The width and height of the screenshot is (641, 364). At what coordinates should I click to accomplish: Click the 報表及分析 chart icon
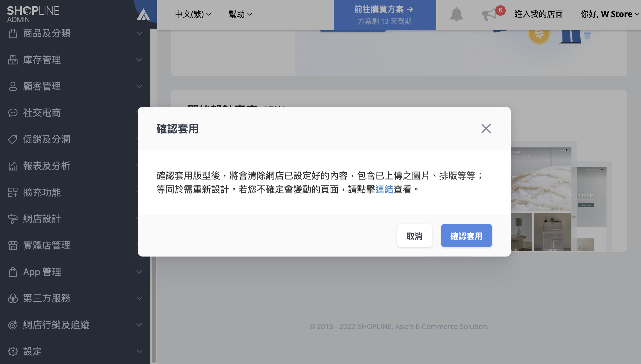click(13, 166)
